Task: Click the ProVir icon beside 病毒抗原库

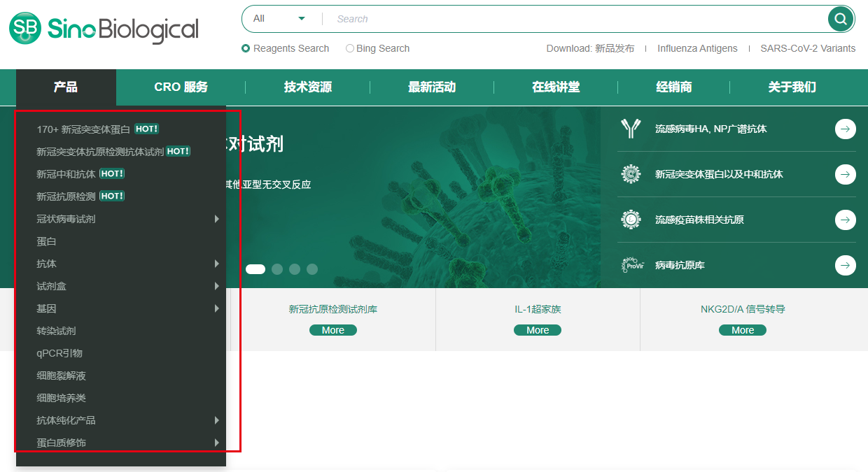Action: coord(631,265)
